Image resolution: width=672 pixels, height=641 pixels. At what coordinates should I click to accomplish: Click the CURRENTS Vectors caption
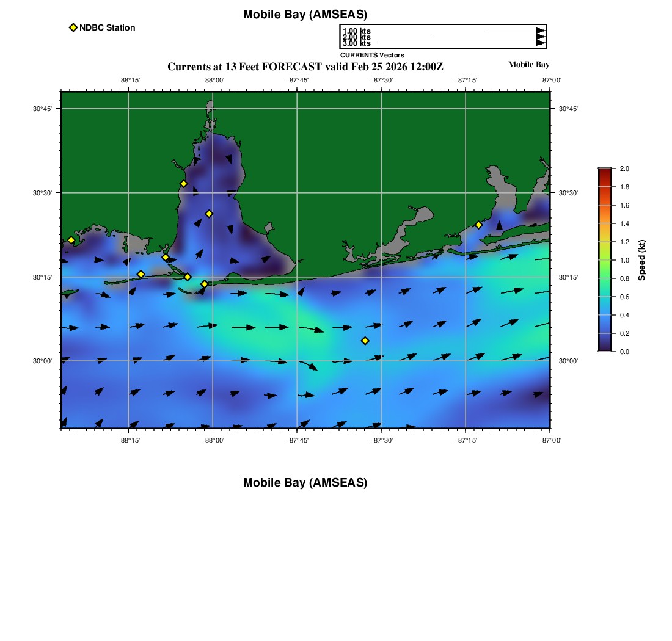[372, 55]
